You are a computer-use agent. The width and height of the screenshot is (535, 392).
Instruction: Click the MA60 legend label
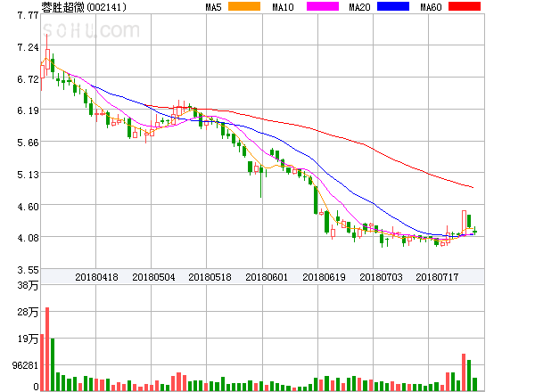click(x=431, y=7)
